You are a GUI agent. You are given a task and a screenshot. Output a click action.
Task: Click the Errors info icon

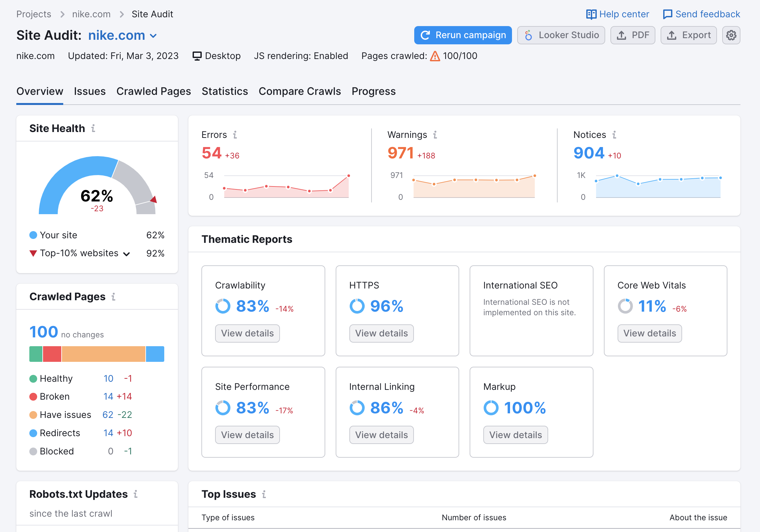(235, 135)
